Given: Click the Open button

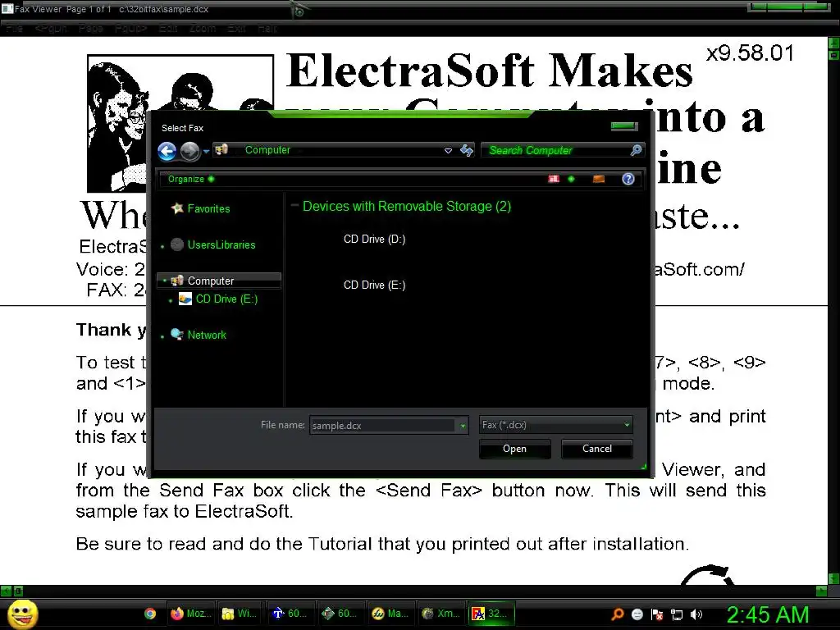Looking at the screenshot, I should 514,449.
